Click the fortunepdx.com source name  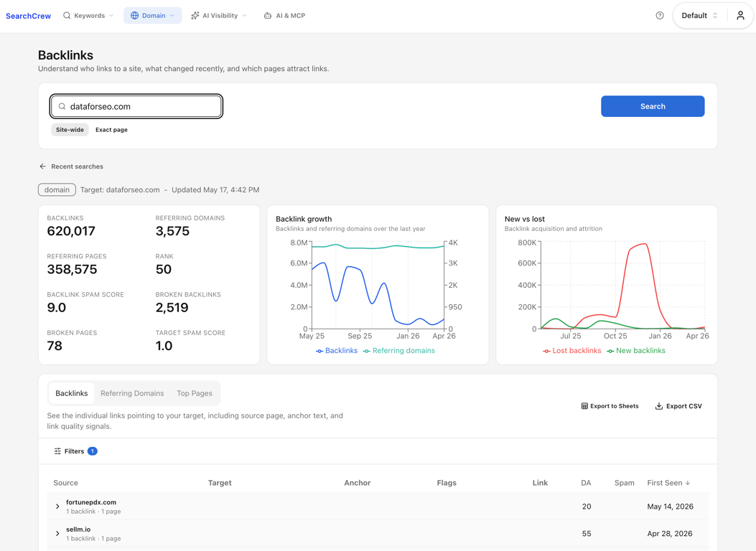pos(91,502)
